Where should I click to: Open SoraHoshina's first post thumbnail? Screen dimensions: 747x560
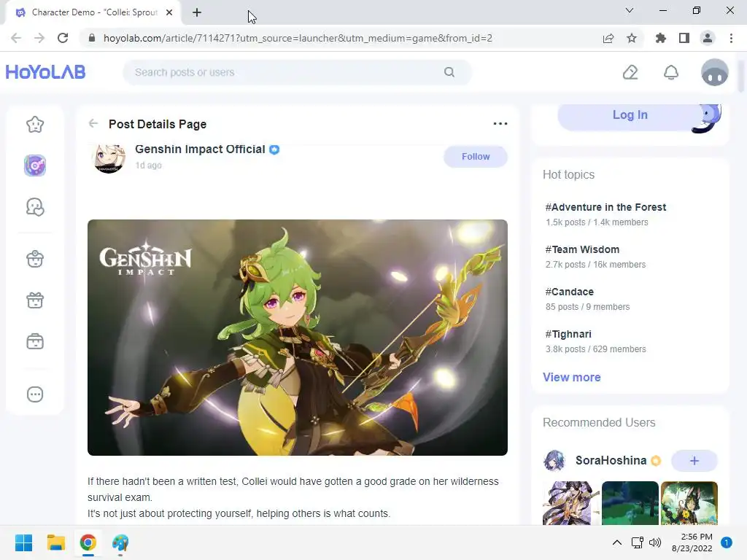(570, 503)
